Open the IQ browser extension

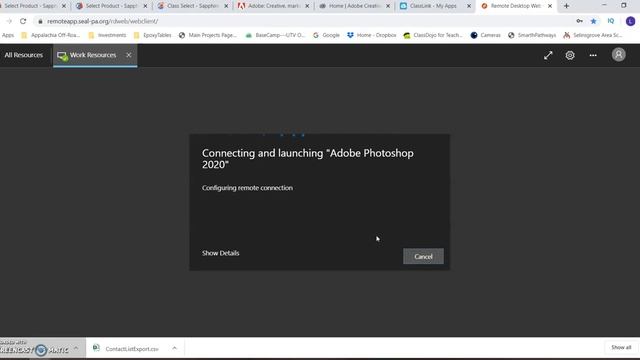point(611,21)
